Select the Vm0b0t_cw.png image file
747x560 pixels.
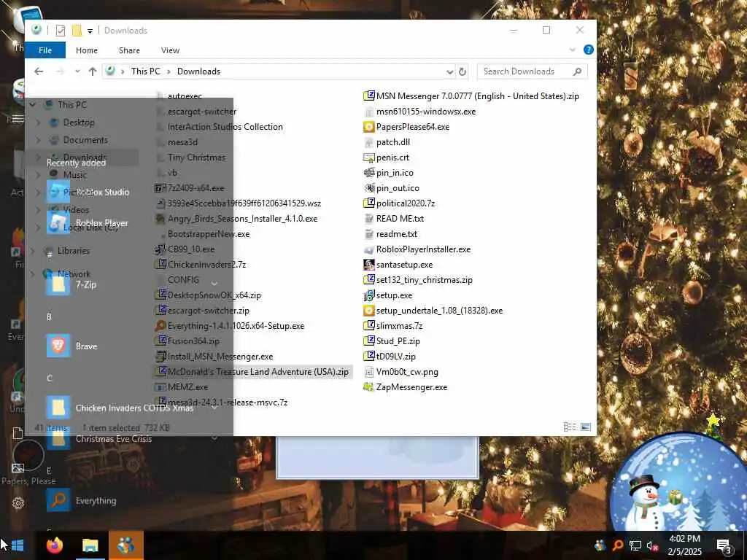click(400, 372)
